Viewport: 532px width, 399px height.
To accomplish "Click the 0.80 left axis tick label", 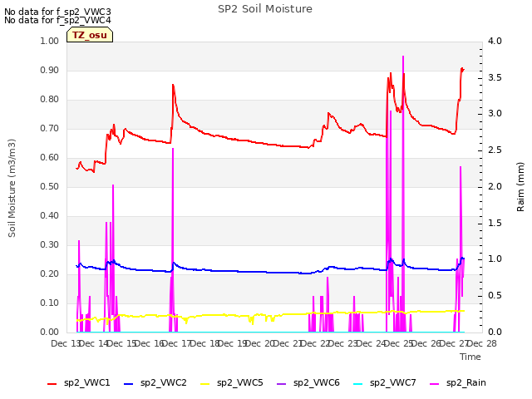I will tap(50, 100).
